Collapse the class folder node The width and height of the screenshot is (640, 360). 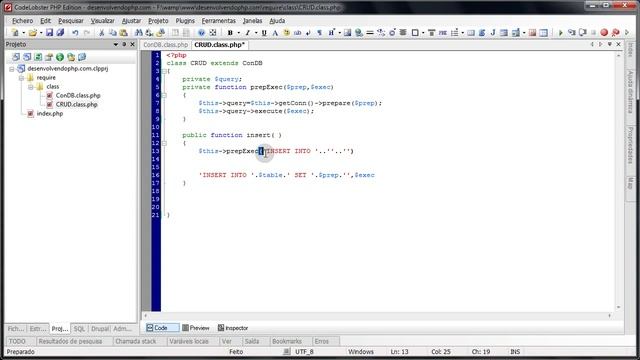pos(31,87)
